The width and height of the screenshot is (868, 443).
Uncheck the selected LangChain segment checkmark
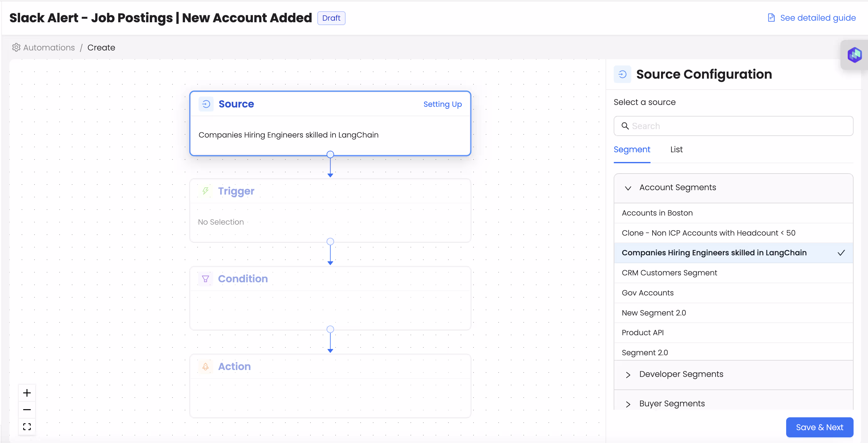pos(841,253)
